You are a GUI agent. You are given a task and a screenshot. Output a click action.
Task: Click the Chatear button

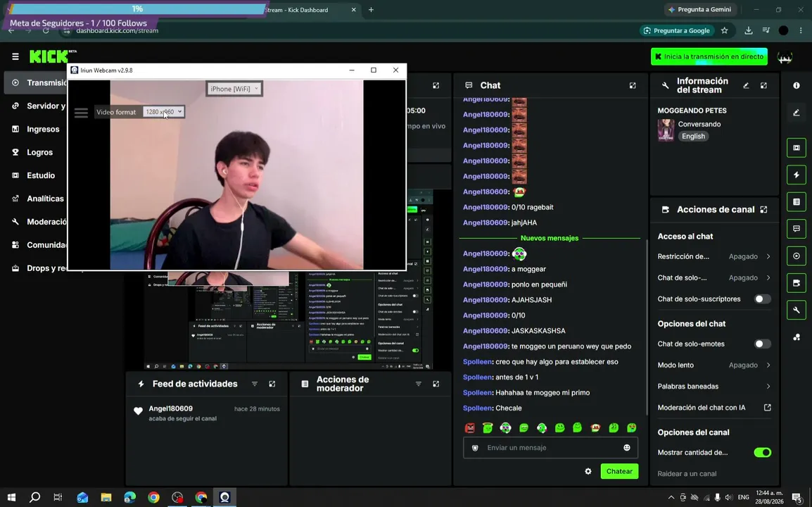618,471
